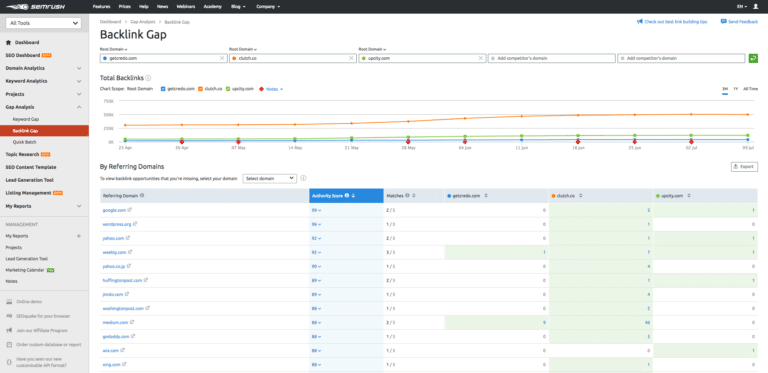Collapse the Gap Analysis section
The width and height of the screenshot is (768, 373).
pos(79,107)
